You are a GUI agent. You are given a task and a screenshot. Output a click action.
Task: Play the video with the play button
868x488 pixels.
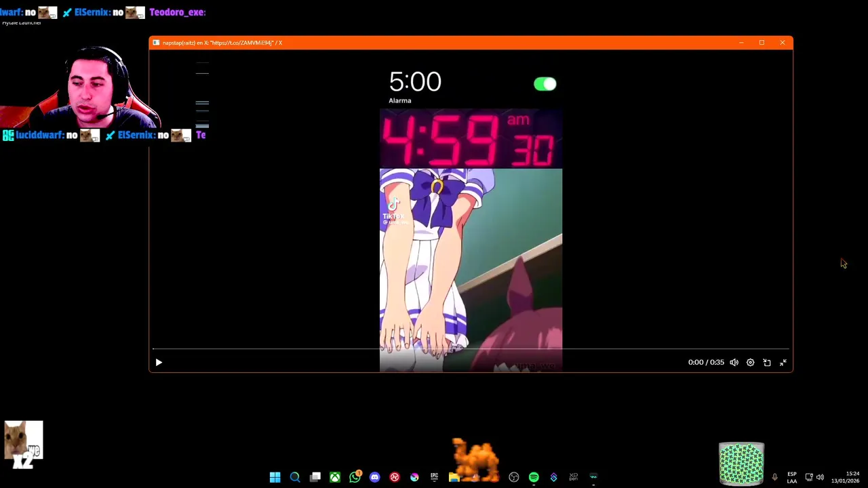[x=159, y=363]
